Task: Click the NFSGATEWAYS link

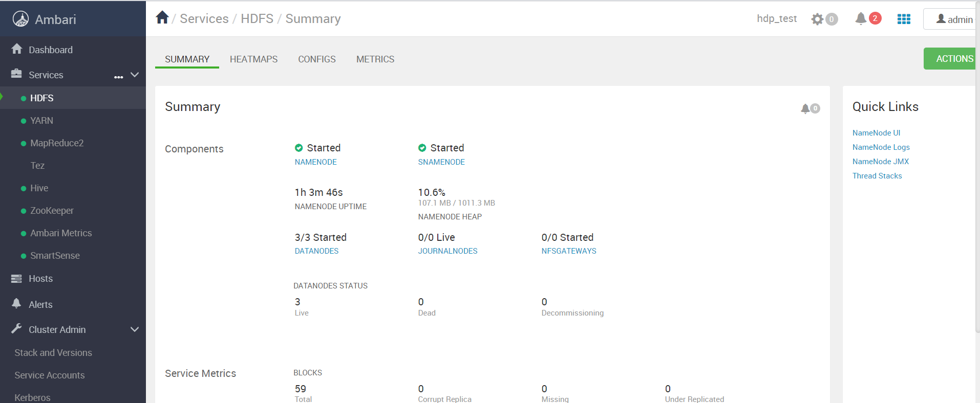Action: point(569,251)
